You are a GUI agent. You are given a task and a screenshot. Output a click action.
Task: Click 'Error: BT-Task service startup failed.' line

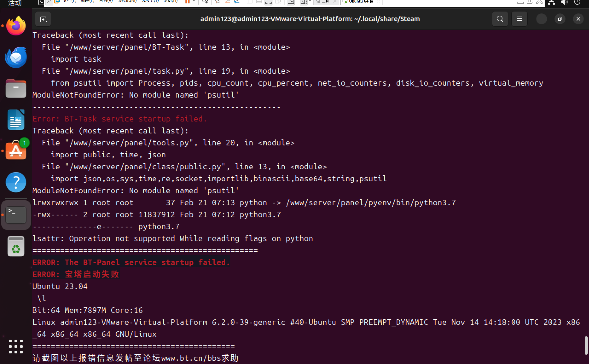click(x=120, y=119)
